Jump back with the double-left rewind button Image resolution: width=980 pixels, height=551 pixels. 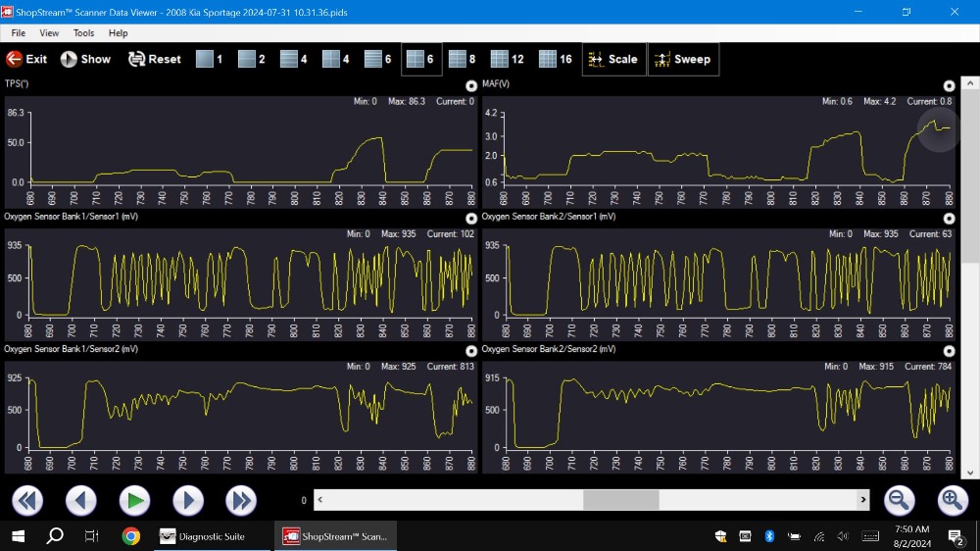[x=27, y=501]
